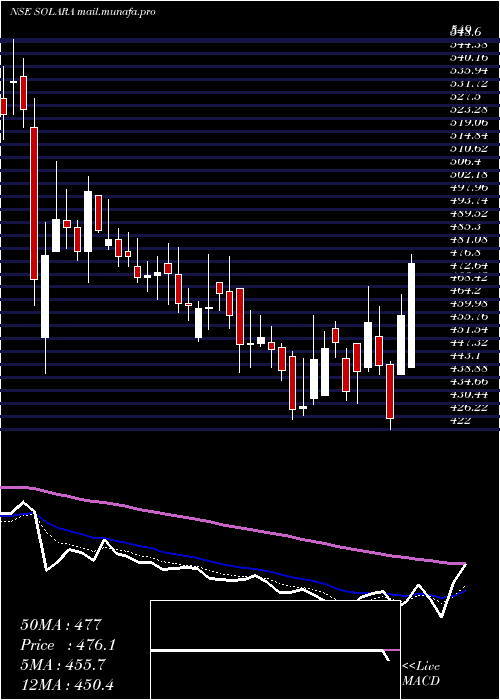Click the 422 price axis label
Viewport: 500px width, 700px height.
[x=460, y=420]
